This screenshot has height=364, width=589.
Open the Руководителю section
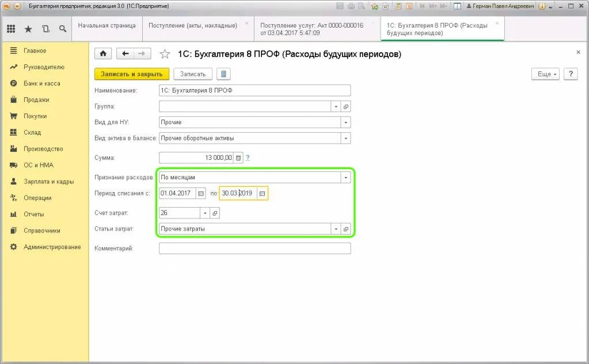click(44, 67)
